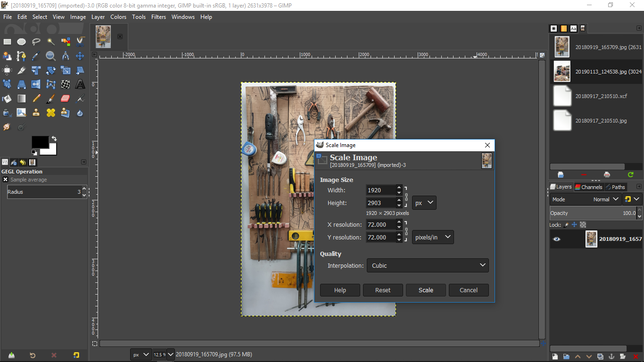Open Help from Scale Image dialog
Viewport: 644px width, 362px height.
pos(340,290)
